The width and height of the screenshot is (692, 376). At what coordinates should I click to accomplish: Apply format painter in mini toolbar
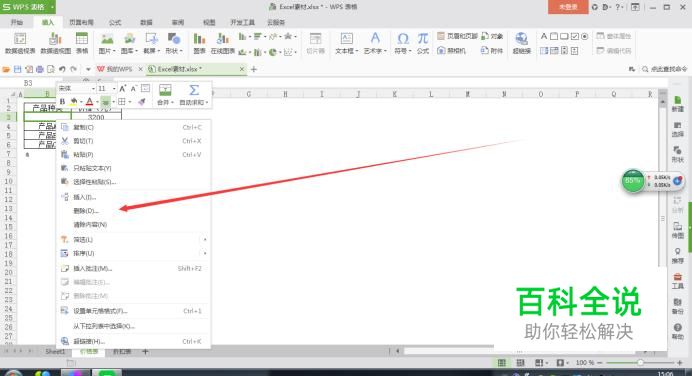click(x=142, y=102)
